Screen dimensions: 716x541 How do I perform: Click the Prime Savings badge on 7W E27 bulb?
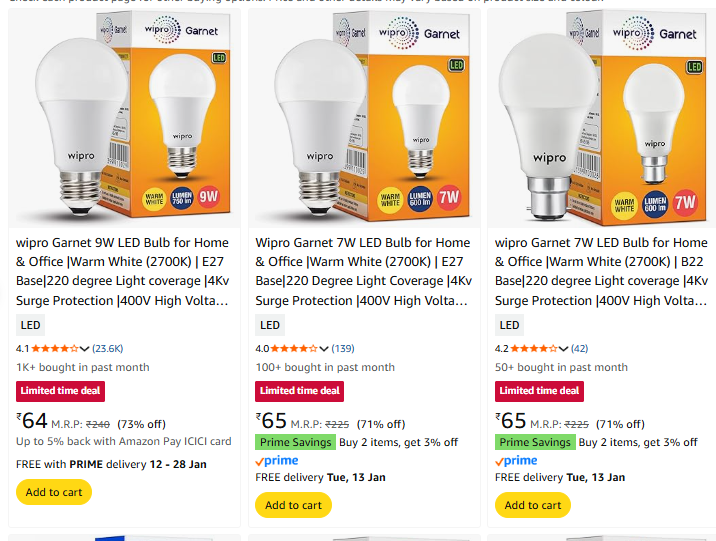(x=295, y=442)
